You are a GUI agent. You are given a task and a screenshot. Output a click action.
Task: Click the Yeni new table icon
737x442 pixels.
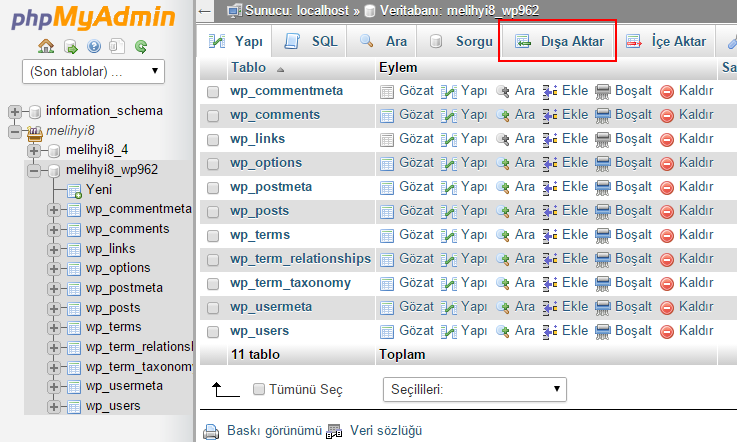[x=74, y=191]
